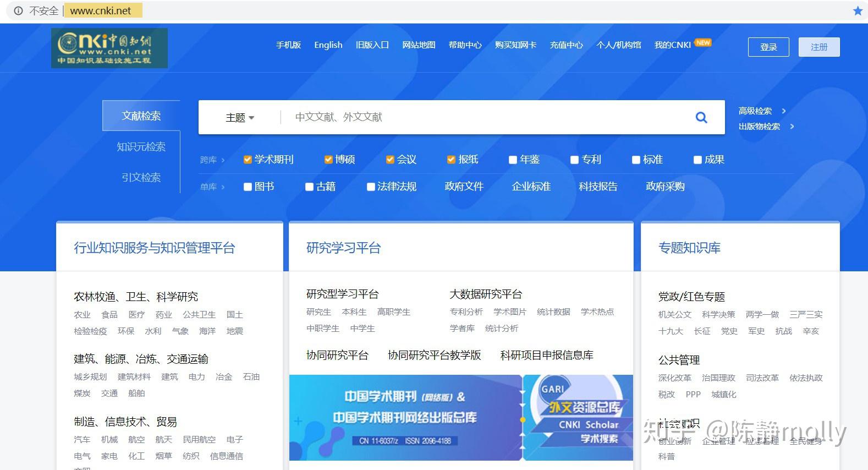Image resolution: width=868 pixels, height=470 pixels.
Task: Open 购买知网卡 link
Action: (x=515, y=45)
